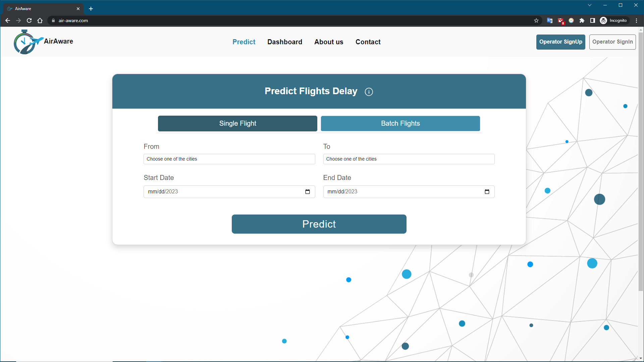Click the Operator SignUp button
Image resolution: width=644 pixels, height=362 pixels.
point(561,42)
